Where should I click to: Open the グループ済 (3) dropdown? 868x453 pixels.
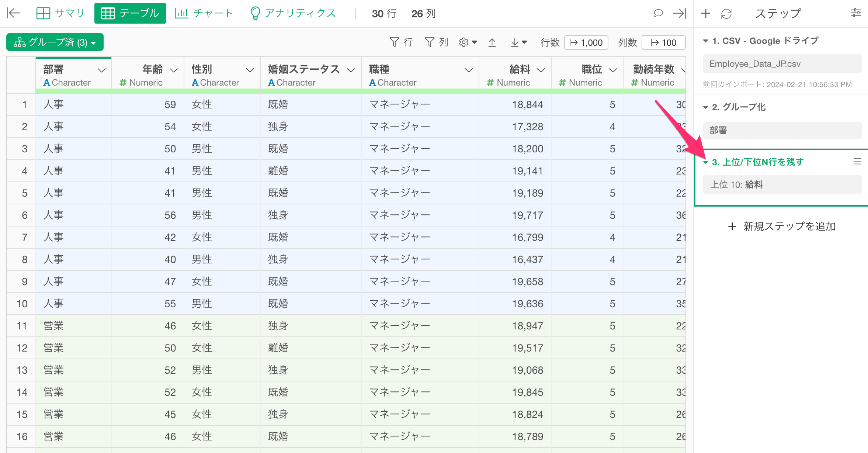[55, 42]
